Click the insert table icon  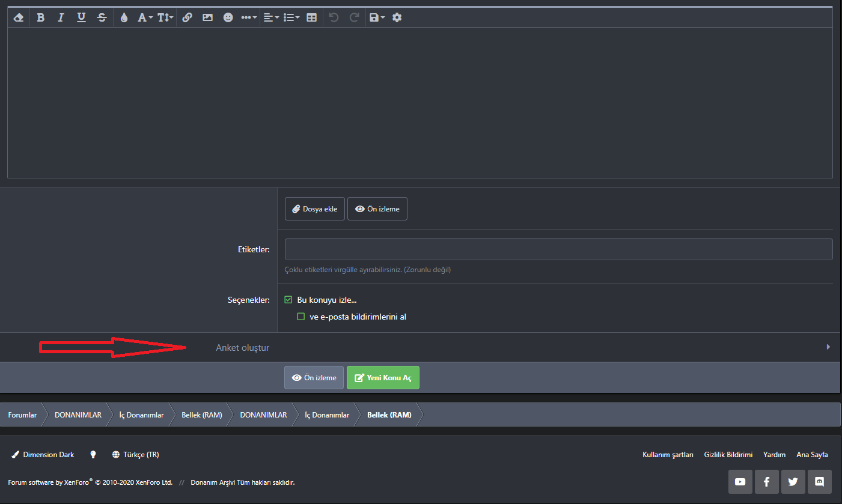coord(311,17)
